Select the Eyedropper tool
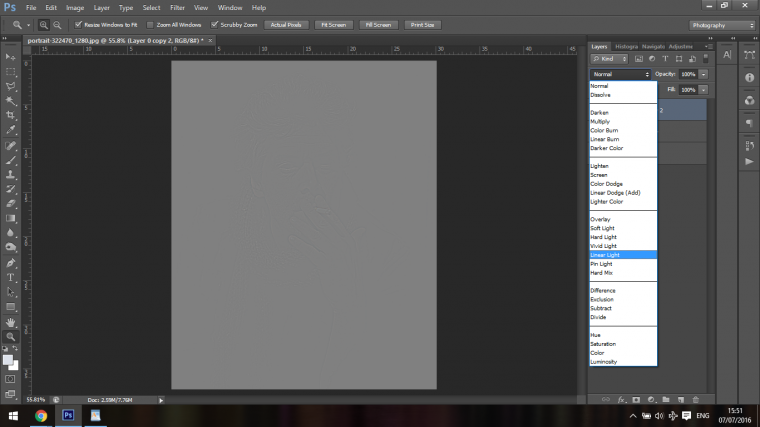The width and height of the screenshot is (760, 427). 10,130
